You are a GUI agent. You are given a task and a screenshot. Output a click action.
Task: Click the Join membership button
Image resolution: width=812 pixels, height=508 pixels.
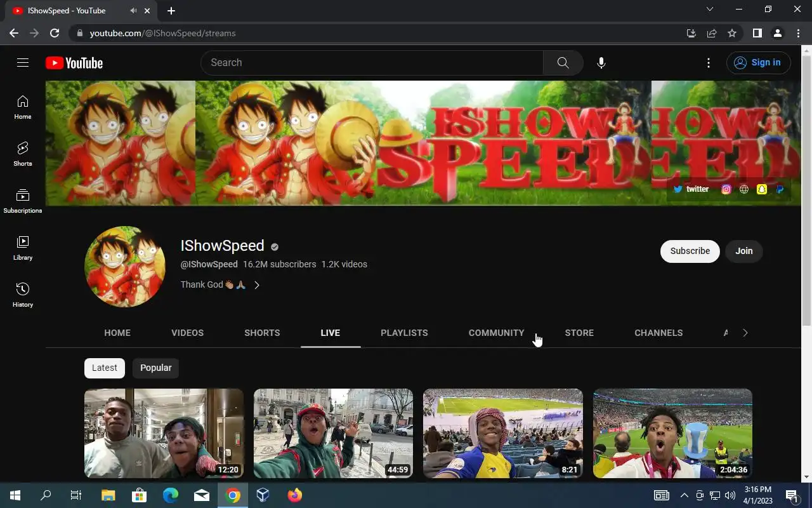(x=744, y=251)
